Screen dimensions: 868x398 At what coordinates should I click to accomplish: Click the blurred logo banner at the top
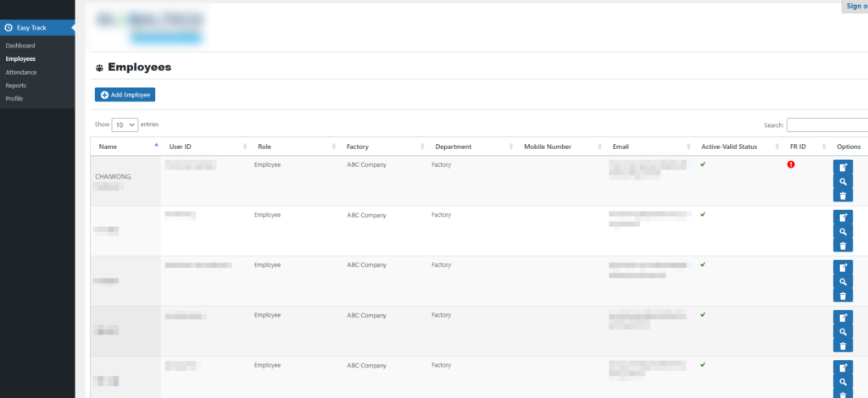[x=149, y=28]
